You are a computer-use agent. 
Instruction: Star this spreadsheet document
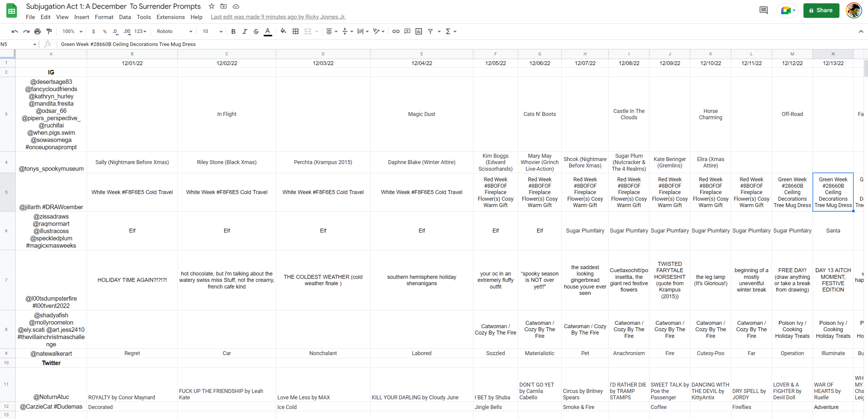click(211, 6)
